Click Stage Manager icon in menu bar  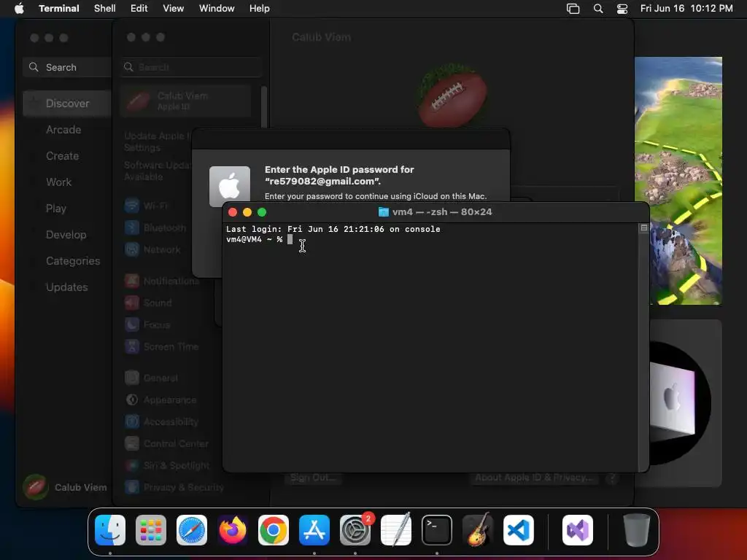tap(573, 9)
